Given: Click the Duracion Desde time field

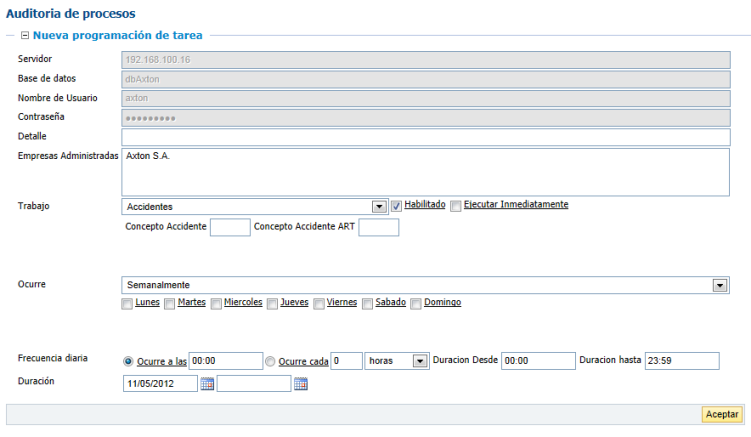Looking at the screenshot, I should (538, 361).
